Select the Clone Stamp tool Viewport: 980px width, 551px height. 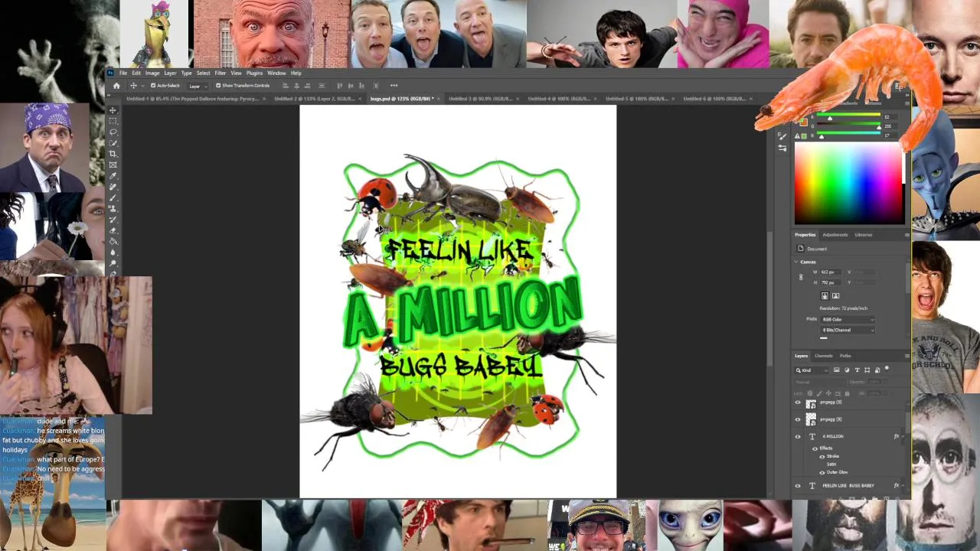point(113,208)
